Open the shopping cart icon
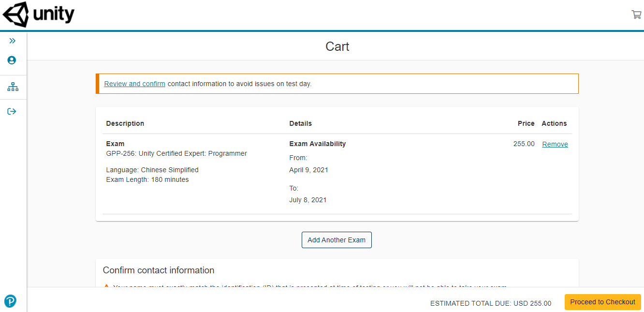The height and width of the screenshot is (312, 644). pos(636,15)
